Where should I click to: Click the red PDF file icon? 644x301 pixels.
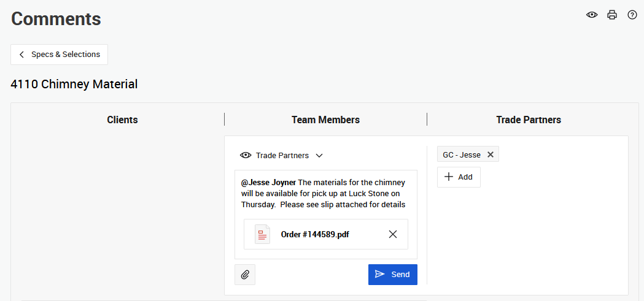coord(263,234)
